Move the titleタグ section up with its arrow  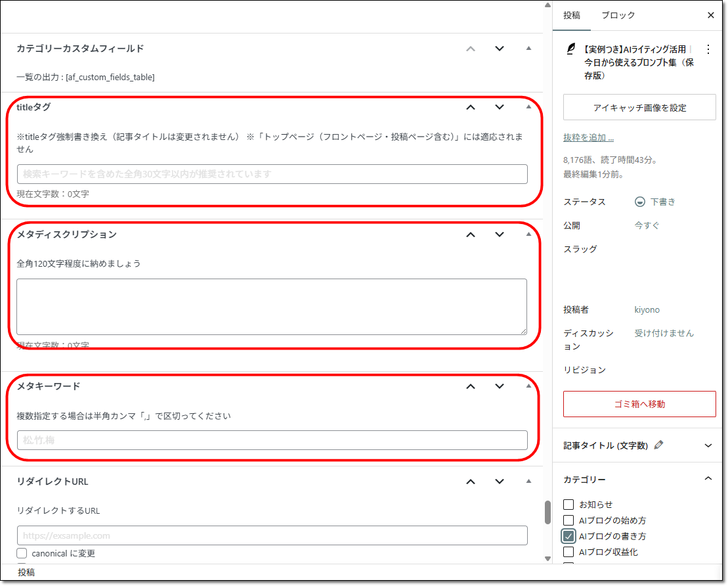[471, 106]
